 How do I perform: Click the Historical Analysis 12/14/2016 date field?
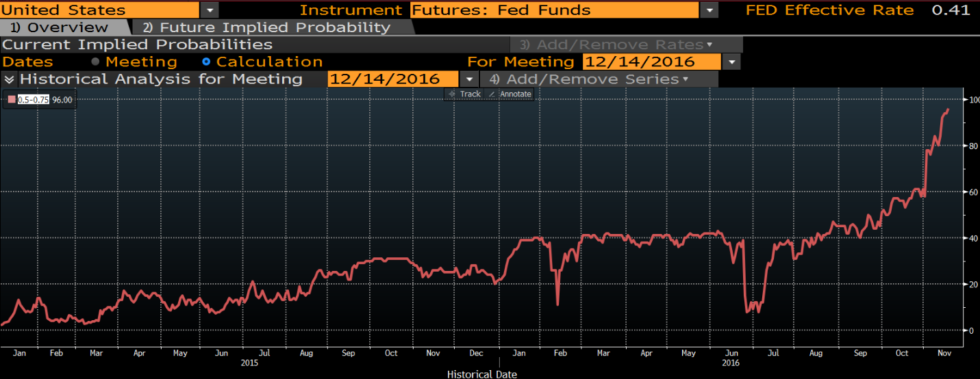tap(393, 79)
